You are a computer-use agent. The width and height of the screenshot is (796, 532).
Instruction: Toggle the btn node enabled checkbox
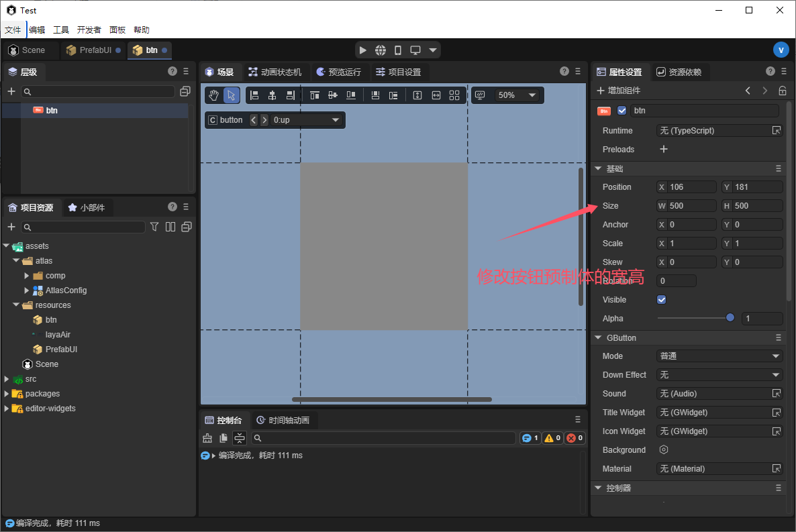coord(621,111)
